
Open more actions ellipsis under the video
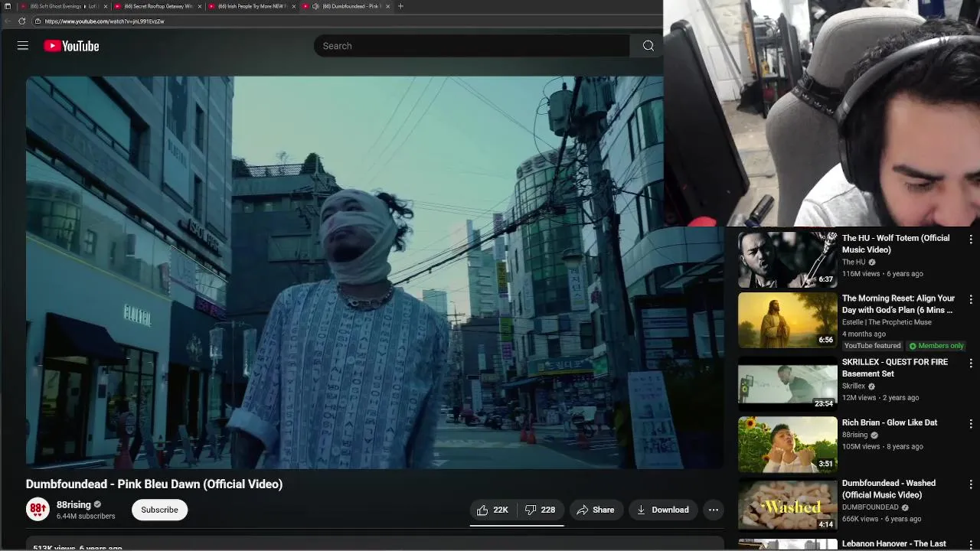(x=714, y=510)
